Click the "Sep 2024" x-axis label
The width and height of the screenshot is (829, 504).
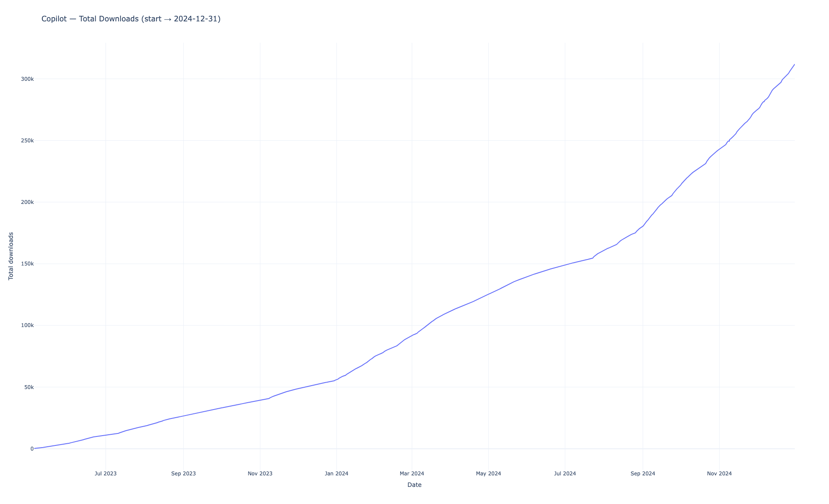pyautogui.click(x=643, y=474)
